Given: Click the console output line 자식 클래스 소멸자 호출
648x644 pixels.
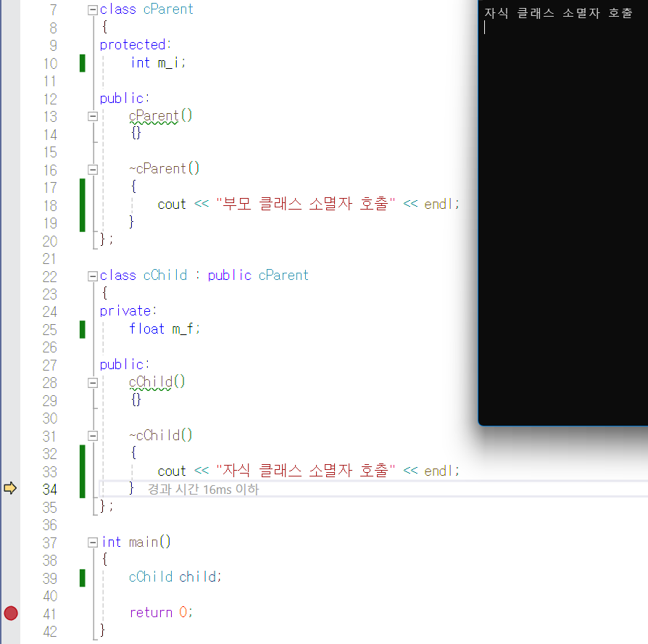Looking at the screenshot, I should click(558, 13).
